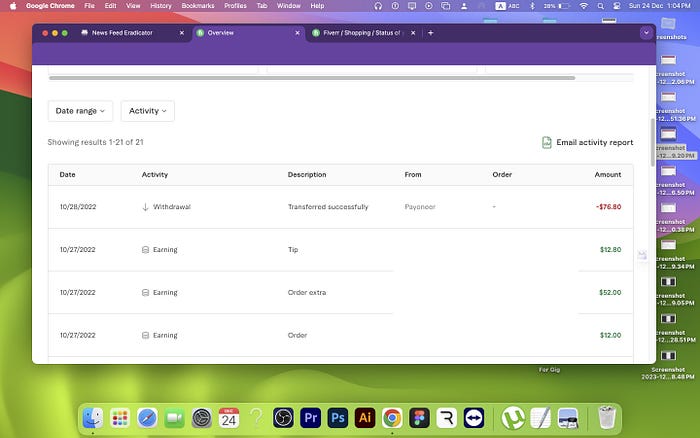Open Calendar showing 24 in dock

point(229,418)
